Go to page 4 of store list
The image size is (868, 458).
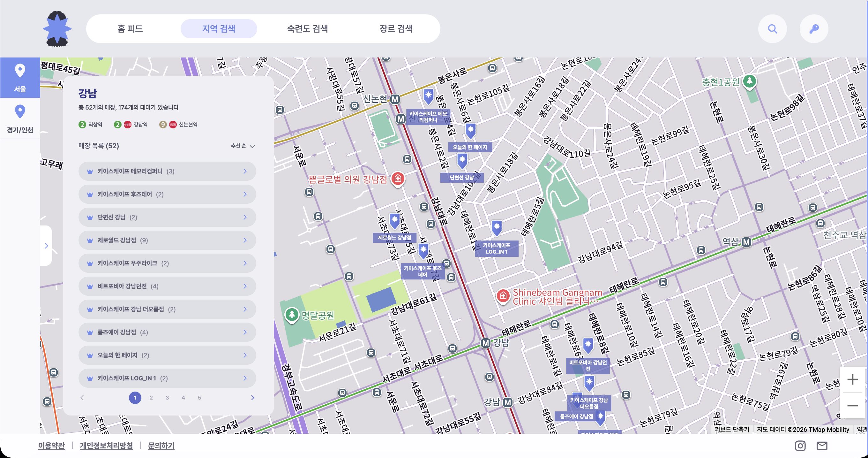[183, 398]
